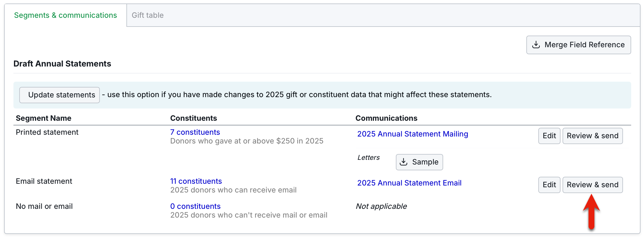Edit the Printed statement mailing
644x238 pixels.
pyautogui.click(x=549, y=136)
